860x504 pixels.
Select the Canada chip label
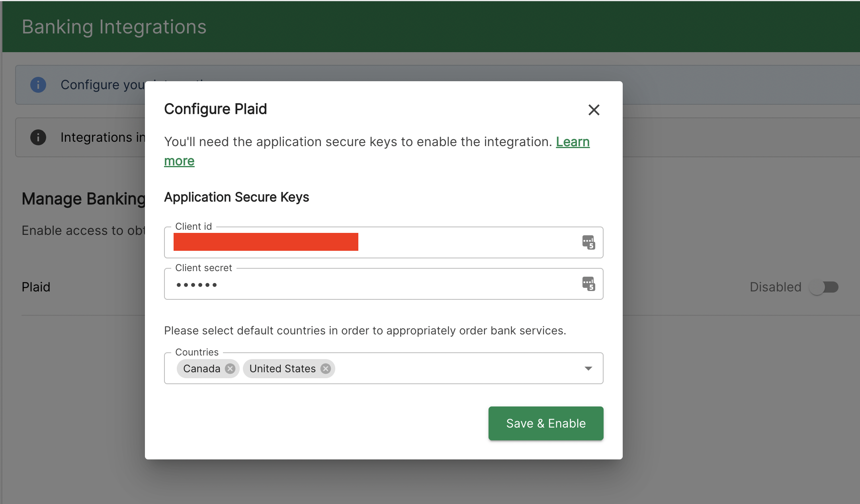pyautogui.click(x=201, y=369)
